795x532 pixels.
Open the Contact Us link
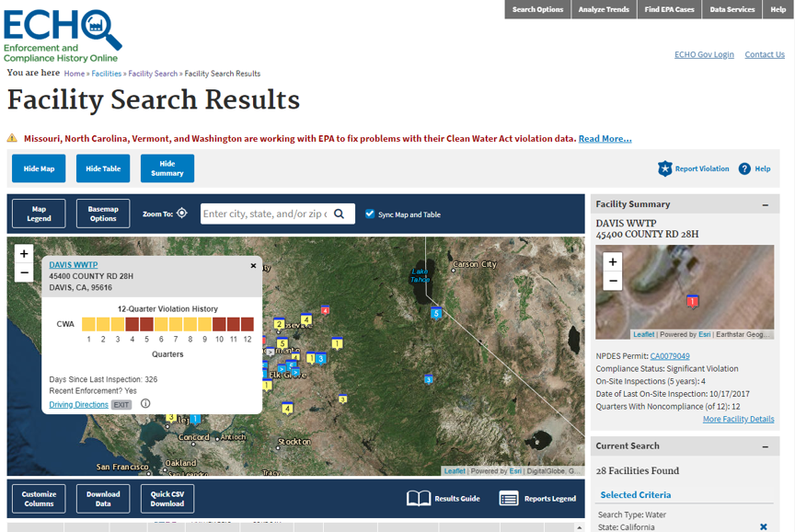[765, 54]
